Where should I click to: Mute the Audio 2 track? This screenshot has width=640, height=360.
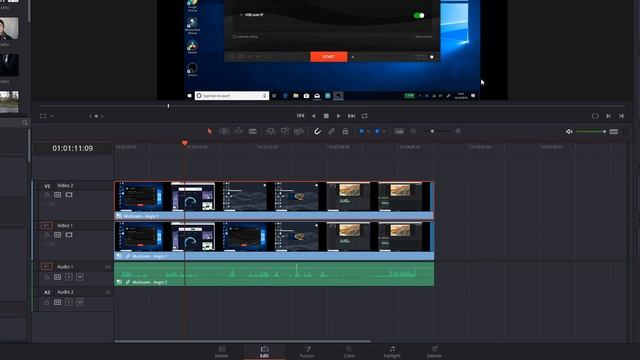tap(80, 302)
